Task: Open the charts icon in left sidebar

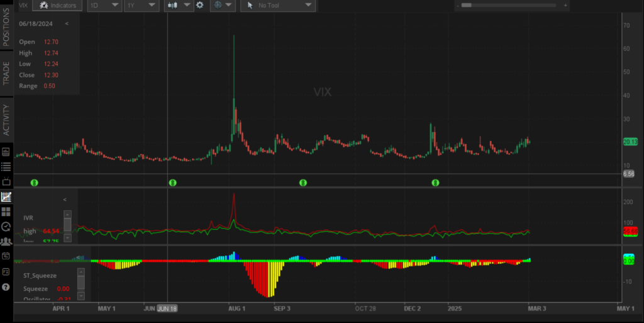Action: [6, 196]
